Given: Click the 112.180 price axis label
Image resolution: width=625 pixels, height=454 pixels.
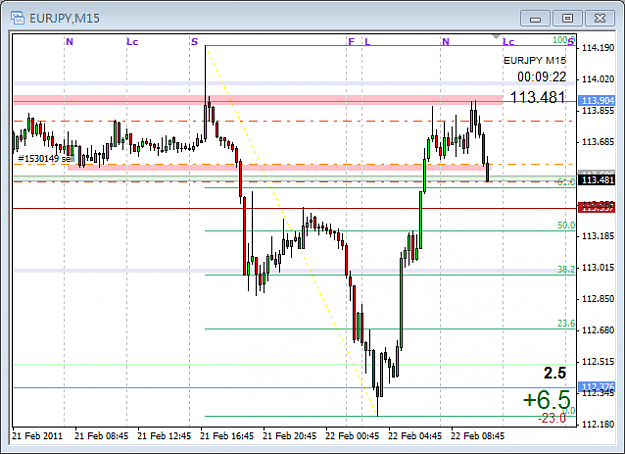Looking at the screenshot, I should [x=598, y=425].
